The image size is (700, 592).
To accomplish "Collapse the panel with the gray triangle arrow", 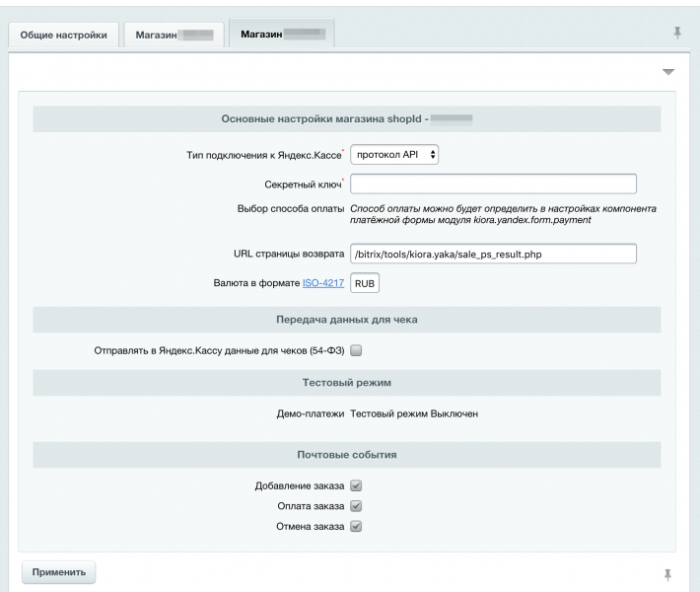I will tap(667, 72).
